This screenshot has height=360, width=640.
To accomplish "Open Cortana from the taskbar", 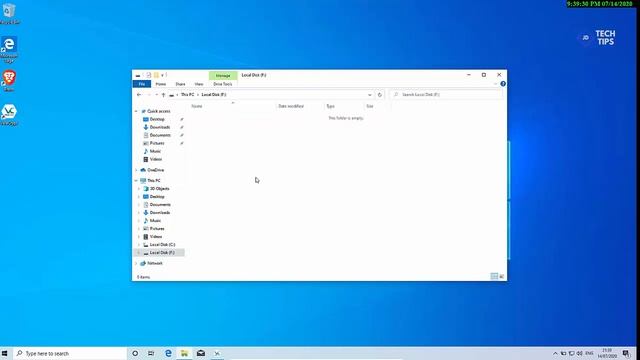I will point(135,353).
